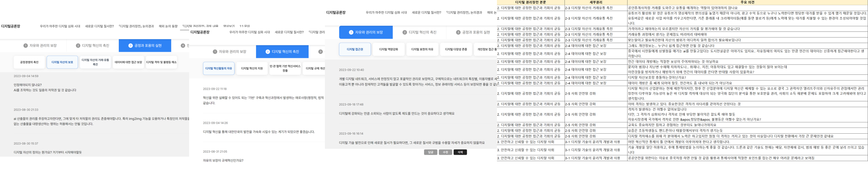The height and width of the screenshot is (169, 868).
Task: Open '우리가 마주한 디지털 심화 시대' in the leftmost page's menu
Action: [x=60, y=26]
